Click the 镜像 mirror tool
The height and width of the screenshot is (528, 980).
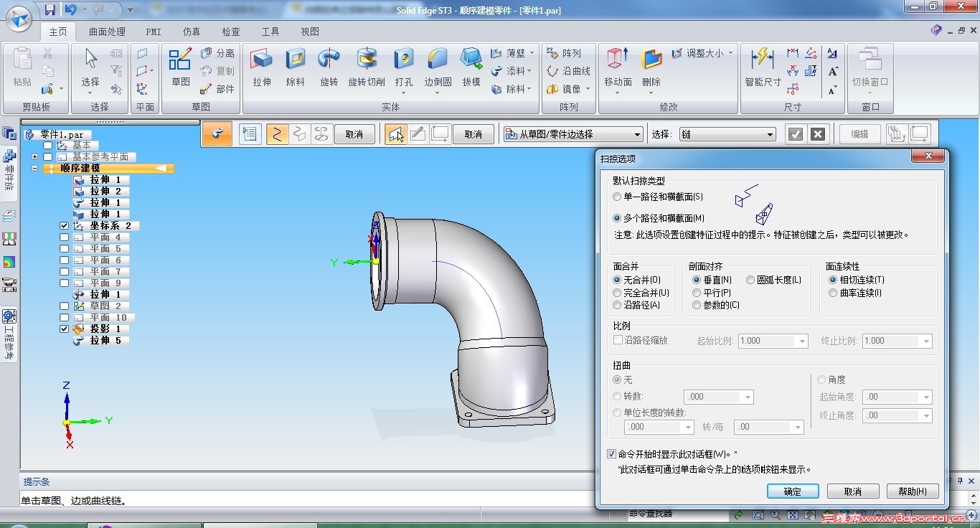point(563,89)
